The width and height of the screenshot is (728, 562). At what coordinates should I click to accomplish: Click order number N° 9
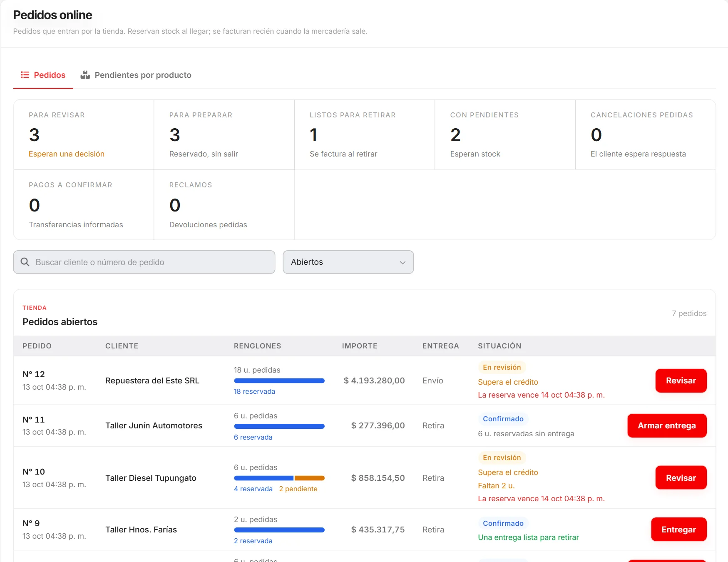pyautogui.click(x=31, y=523)
